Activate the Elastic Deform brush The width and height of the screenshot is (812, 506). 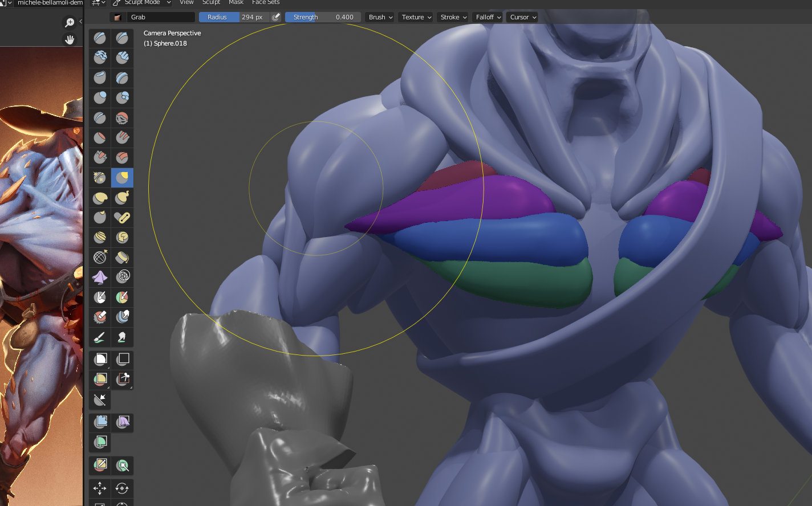[100, 198]
